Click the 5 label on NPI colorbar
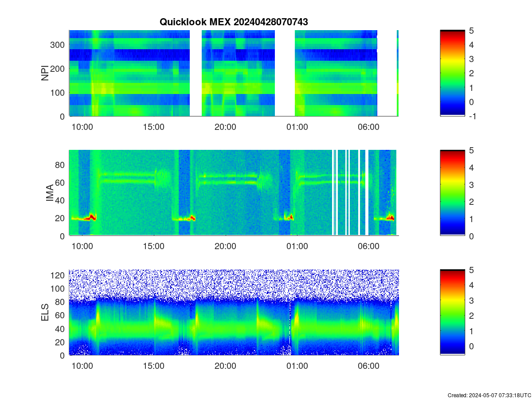The image size is (532, 399). (x=472, y=31)
